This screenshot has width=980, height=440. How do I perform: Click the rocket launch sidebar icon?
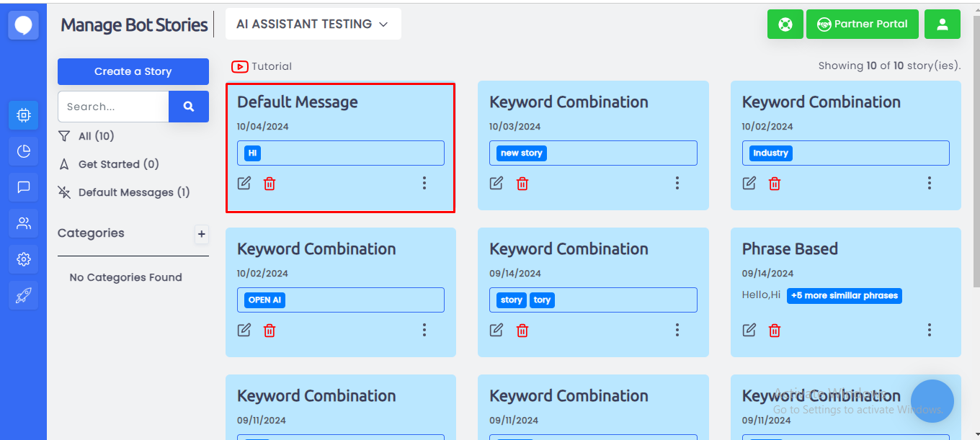point(23,295)
